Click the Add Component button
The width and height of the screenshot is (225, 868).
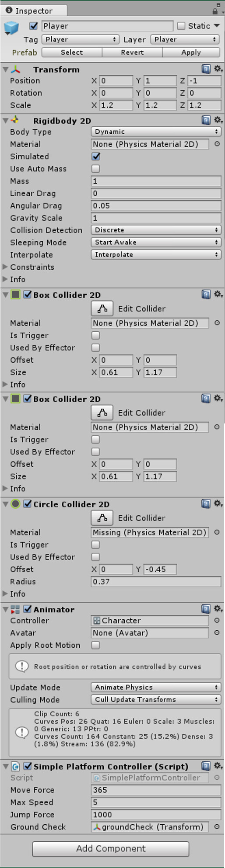coord(111,849)
